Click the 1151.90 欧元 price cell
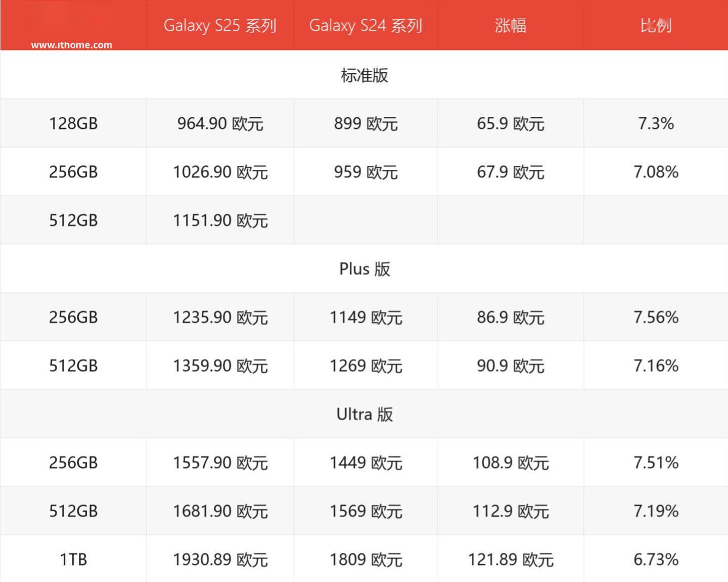The width and height of the screenshot is (728, 582). coord(220,220)
